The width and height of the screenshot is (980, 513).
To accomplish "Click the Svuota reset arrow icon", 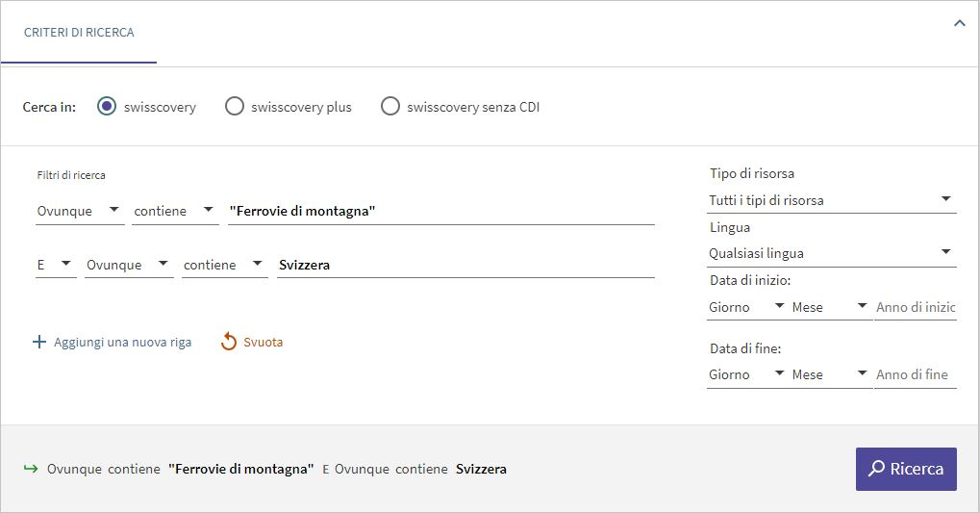I will [229, 342].
